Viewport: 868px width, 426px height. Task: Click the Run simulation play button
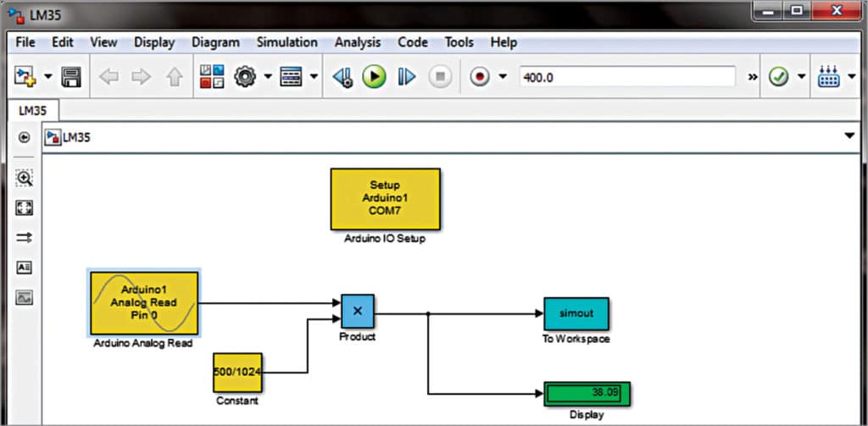pyautogui.click(x=374, y=77)
